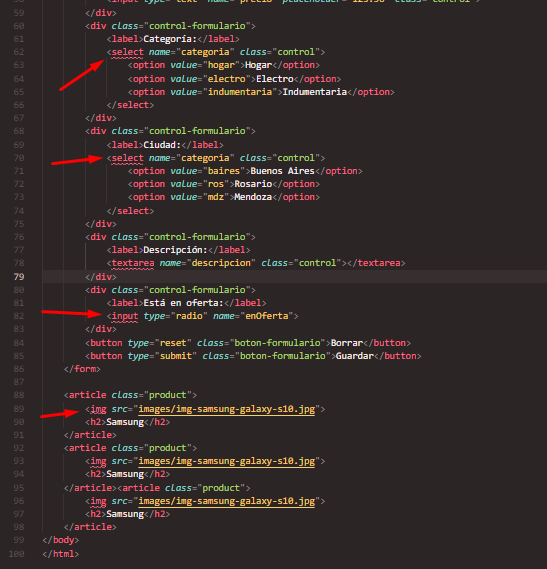Click line number 79 in the gutter
The image size is (547, 569).
coord(19,277)
